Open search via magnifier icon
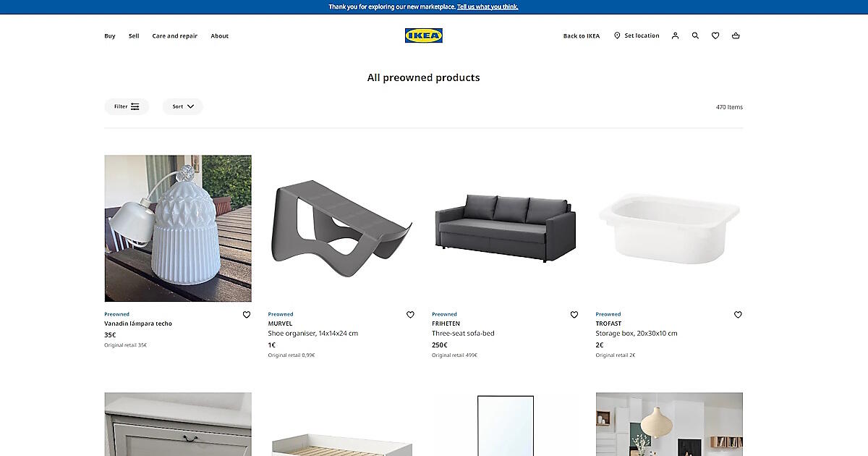 pos(695,35)
